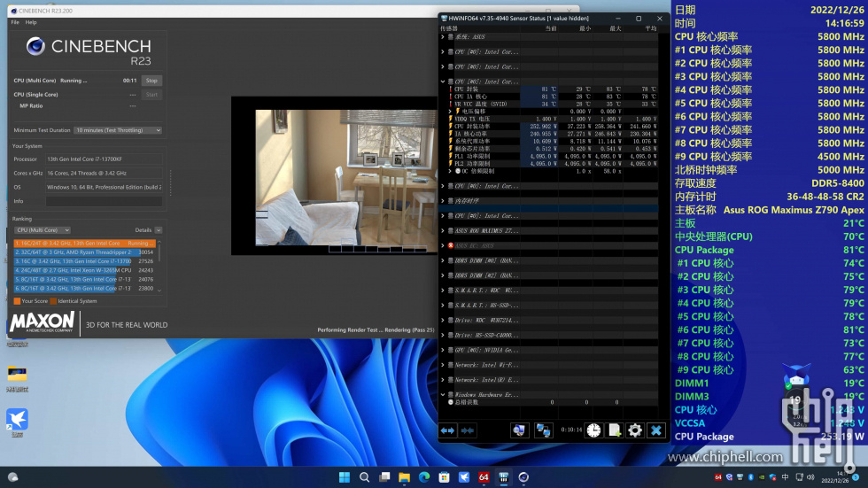
Task: Click HWiNFO network computers icon
Action: (x=543, y=430)
